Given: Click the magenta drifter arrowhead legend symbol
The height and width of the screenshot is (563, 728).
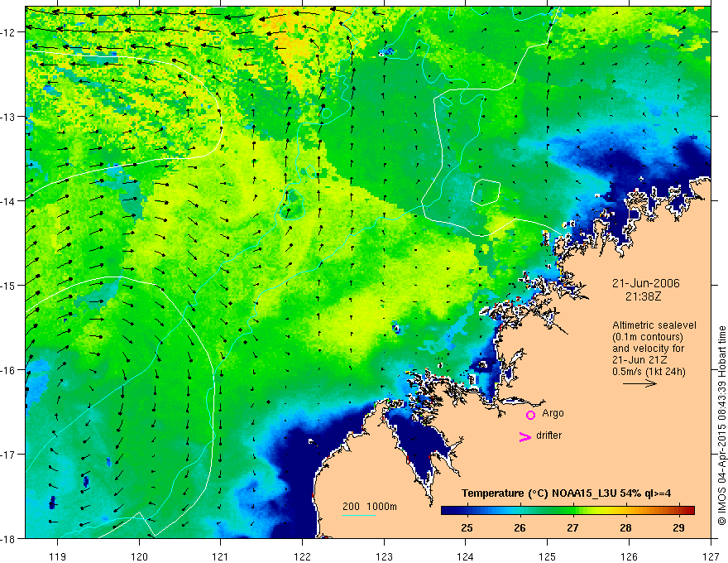Looking at the screenshot, I should pos(524,436).
